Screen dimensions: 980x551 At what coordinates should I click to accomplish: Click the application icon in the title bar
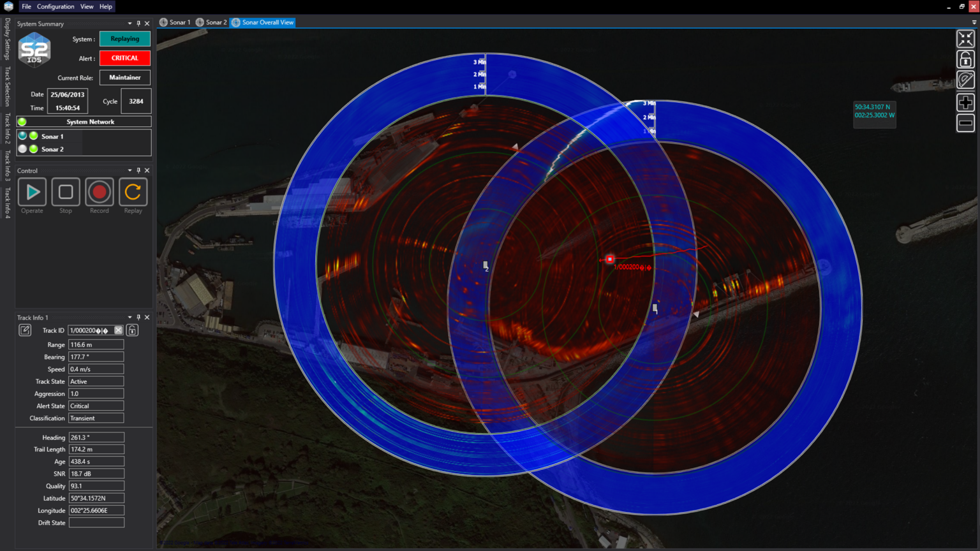8,6
